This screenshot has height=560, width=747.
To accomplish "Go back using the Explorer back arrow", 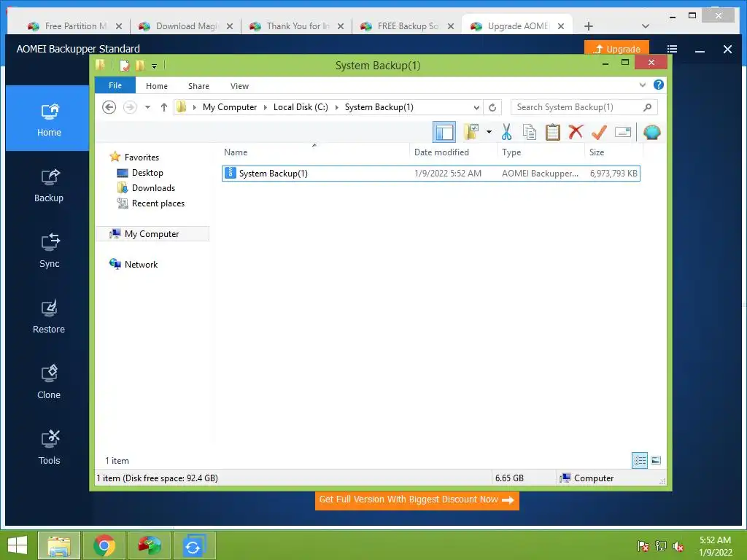I will click(x=109, y=107).
